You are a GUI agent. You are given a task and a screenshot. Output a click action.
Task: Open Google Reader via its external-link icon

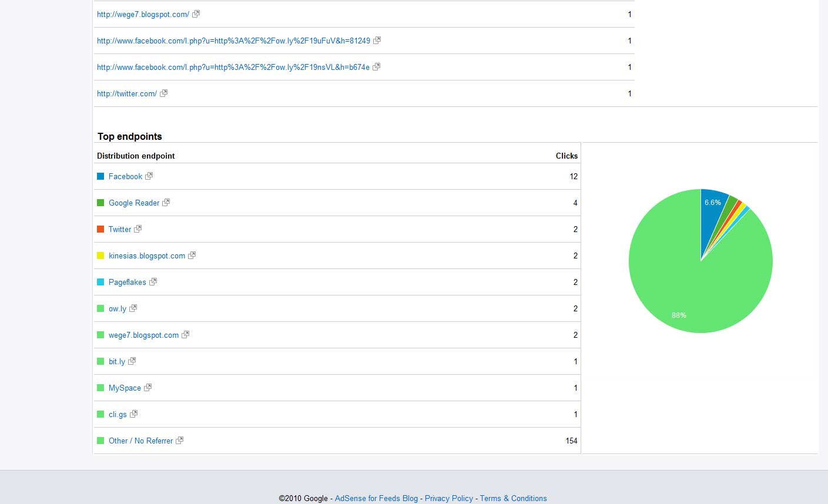166,203
